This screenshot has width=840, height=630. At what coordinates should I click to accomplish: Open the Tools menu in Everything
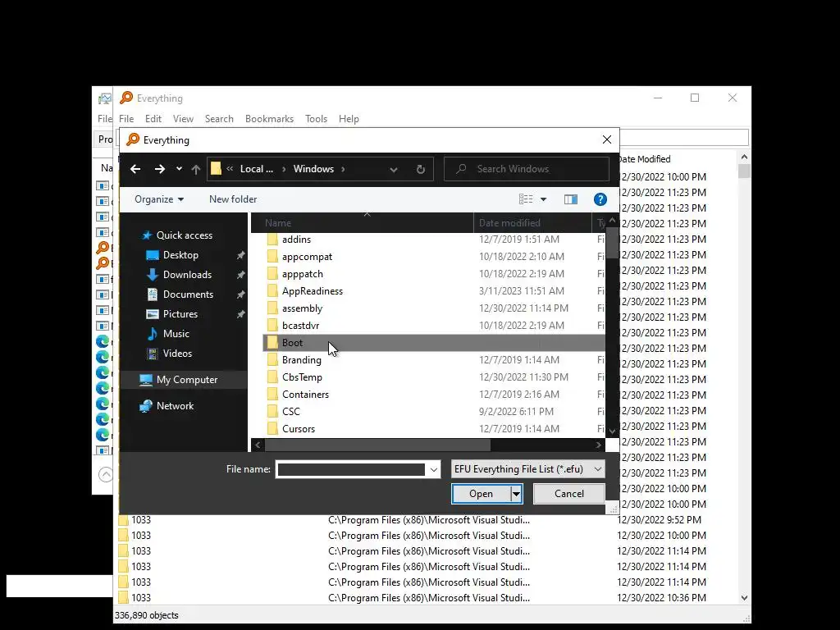[x=316, y=119]
